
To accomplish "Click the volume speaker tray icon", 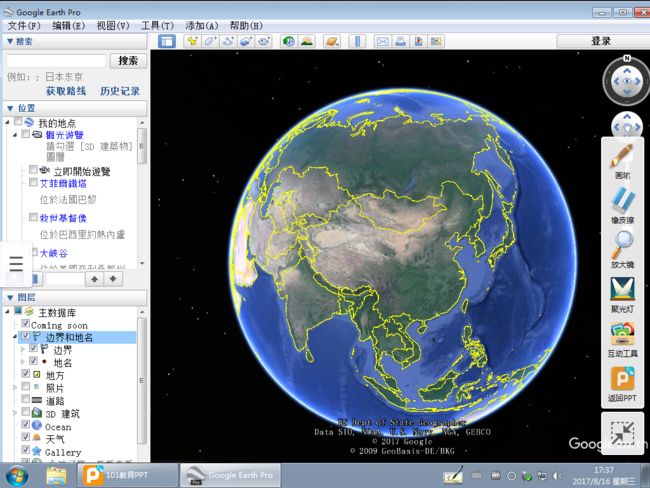I will pyautogui.click(x=558, y=476).
